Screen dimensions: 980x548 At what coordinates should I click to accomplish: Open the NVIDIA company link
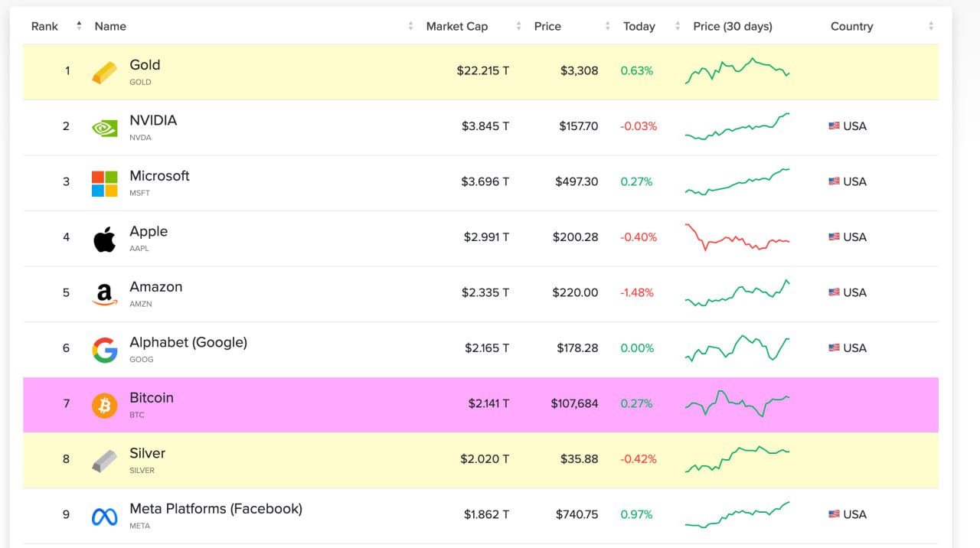tap(153, 120)
